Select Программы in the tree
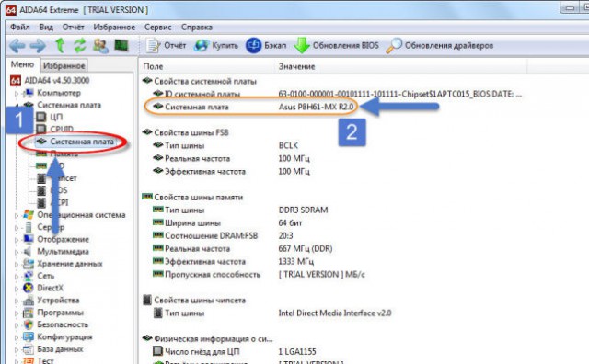 [60, 313]
